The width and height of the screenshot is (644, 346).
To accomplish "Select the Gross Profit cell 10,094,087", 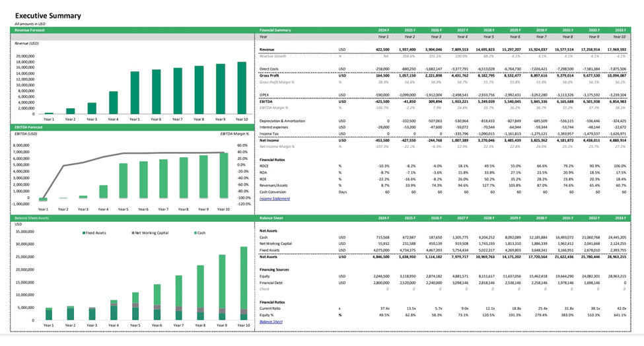I will pos(616,75).
